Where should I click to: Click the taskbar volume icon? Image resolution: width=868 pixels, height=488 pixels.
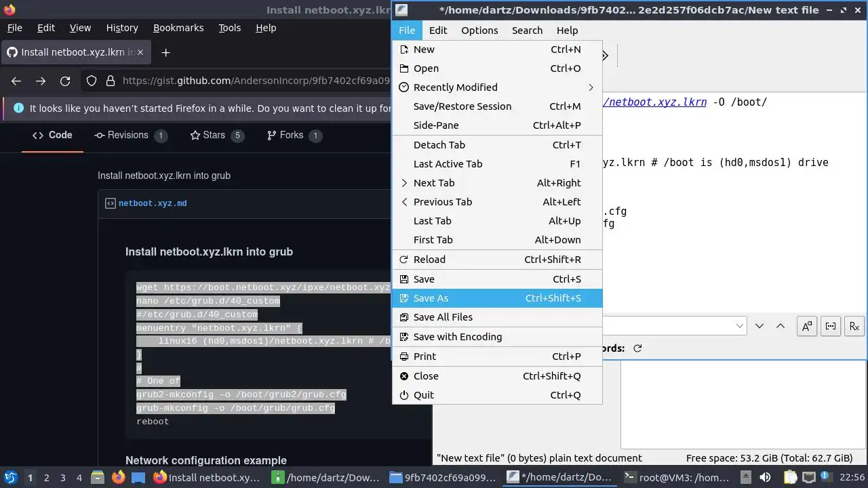pos(765,477)
